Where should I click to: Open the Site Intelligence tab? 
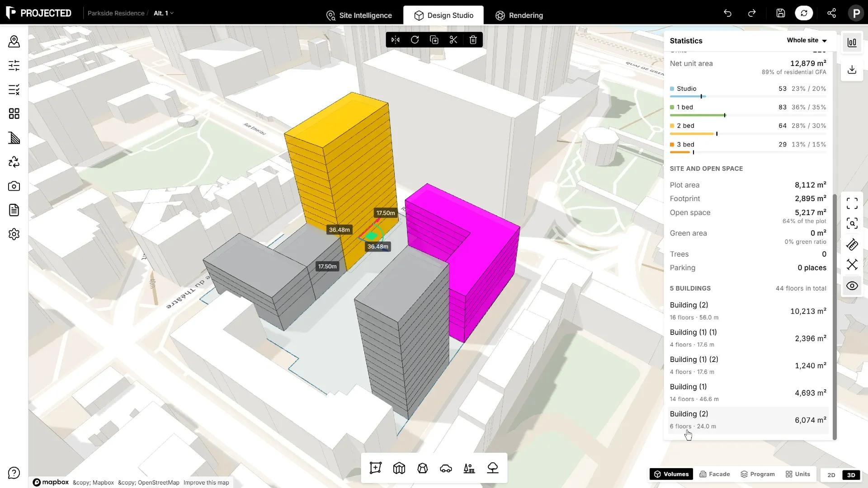(x=359, y=15)
